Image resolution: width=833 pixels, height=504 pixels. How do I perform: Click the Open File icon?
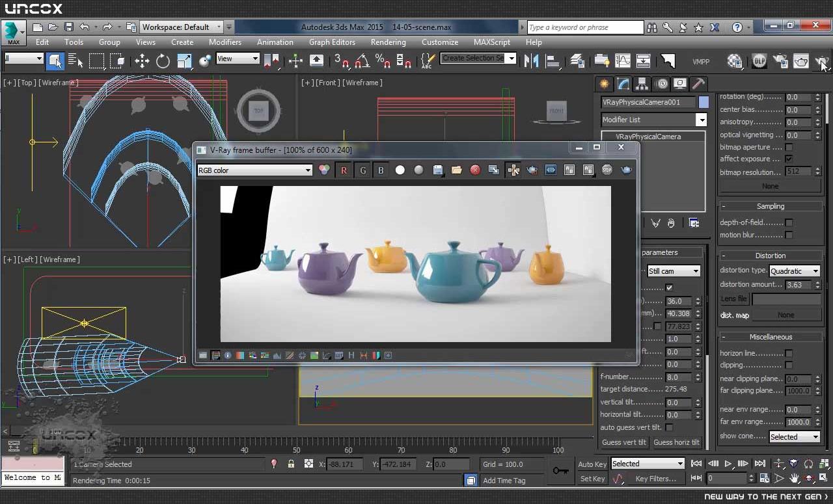[x=53, y=27]
